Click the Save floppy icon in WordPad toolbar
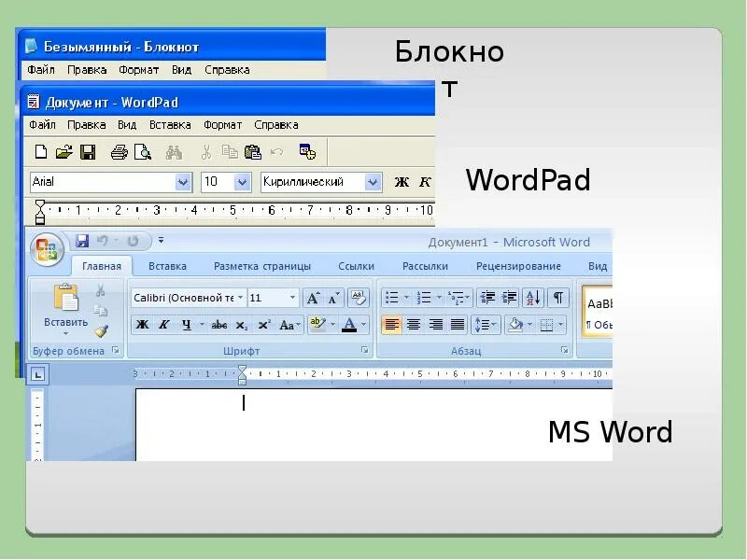747x560 pixels. point(88,152)
